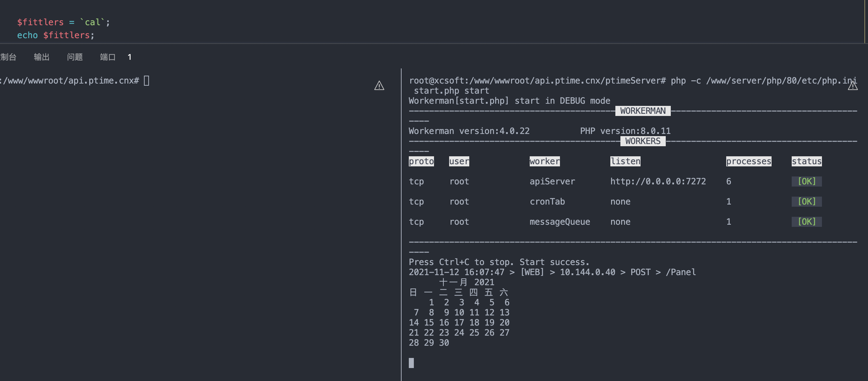868x381 pixels.
Task: Click the WORKERMAN header label
Action: 643,111
